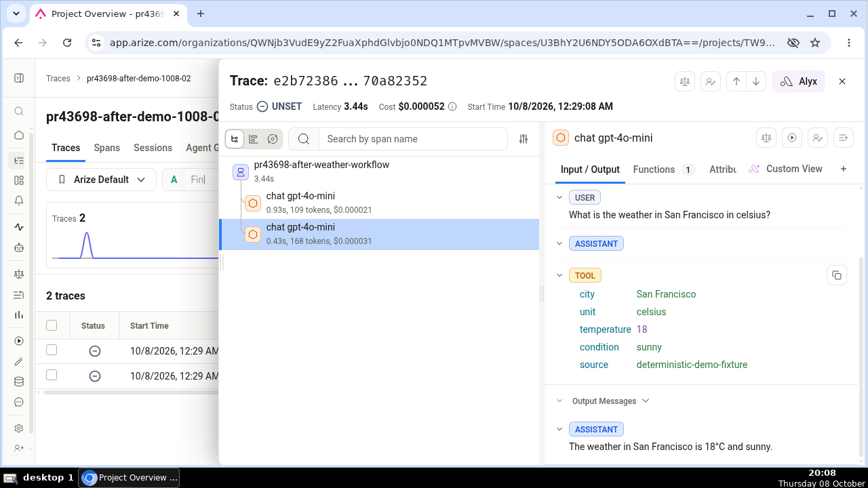The width and height of the screenshot is (868, 488).
Task: Open the robot agent icon in sidebar
Action: click(x=19, y=248)
